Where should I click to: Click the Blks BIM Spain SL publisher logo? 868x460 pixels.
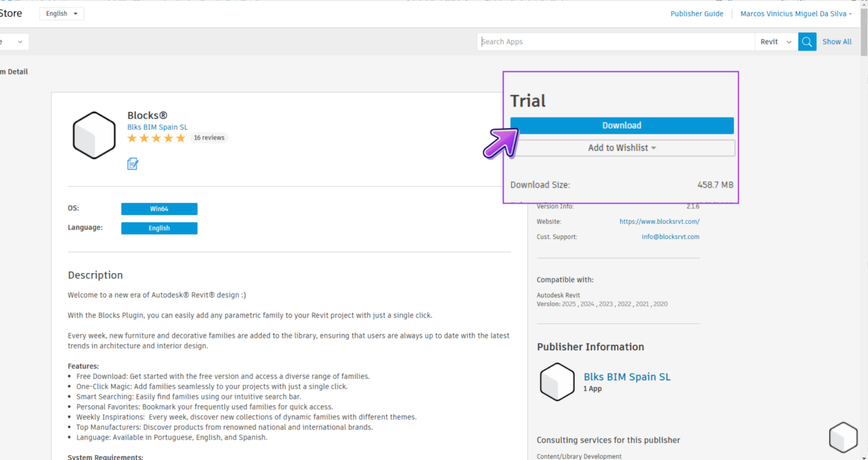(557, 381)
